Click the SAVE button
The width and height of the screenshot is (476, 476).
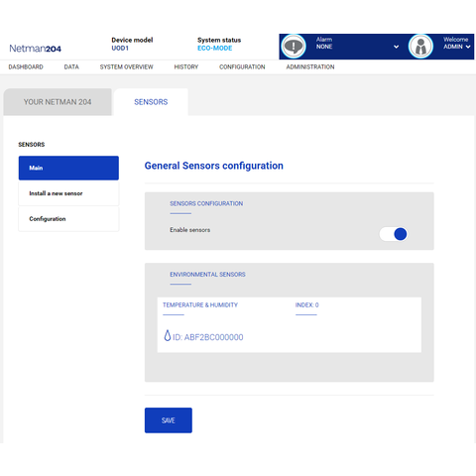point(169,420)
